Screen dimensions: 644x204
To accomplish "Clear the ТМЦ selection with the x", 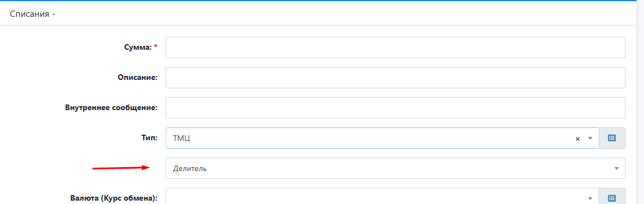I will click(577, 139).
